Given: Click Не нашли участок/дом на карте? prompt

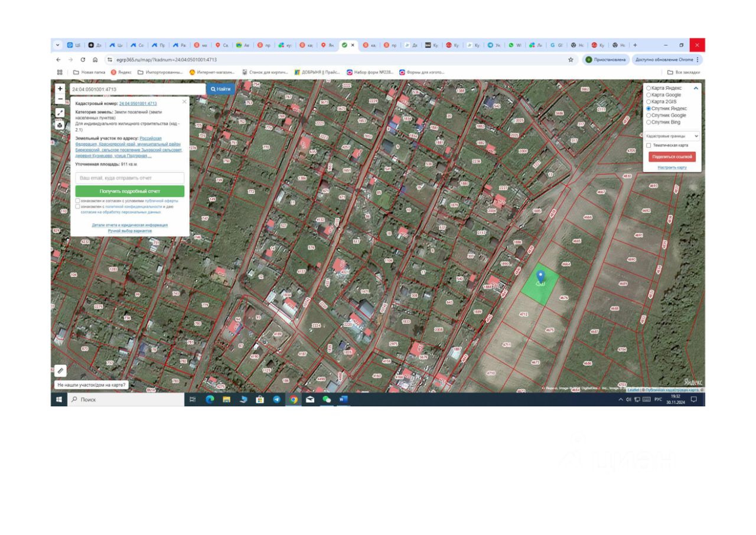Looking at the screenshot, I should [x=92, y=385].
